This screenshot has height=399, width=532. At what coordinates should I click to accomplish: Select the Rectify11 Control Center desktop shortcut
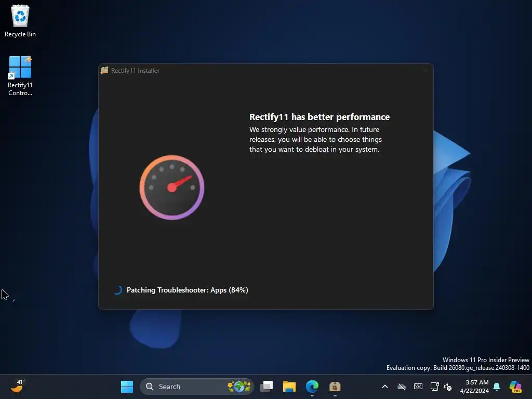point(20,76)
